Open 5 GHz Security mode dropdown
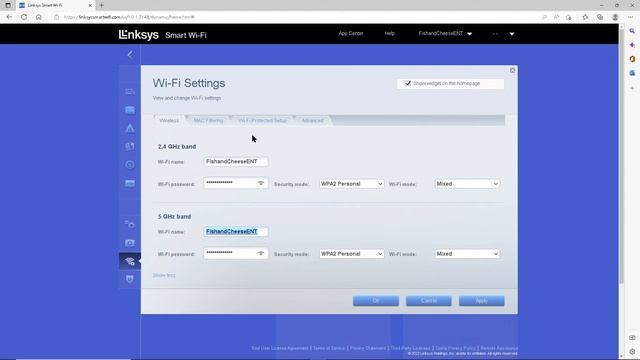Viewport: 640px width, 360px height. 351,254
